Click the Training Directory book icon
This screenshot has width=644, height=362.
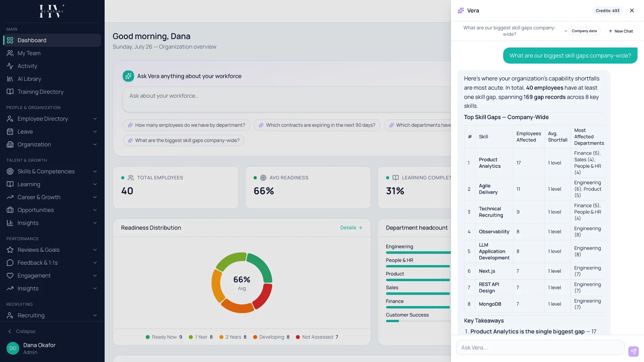pos(10,92)
